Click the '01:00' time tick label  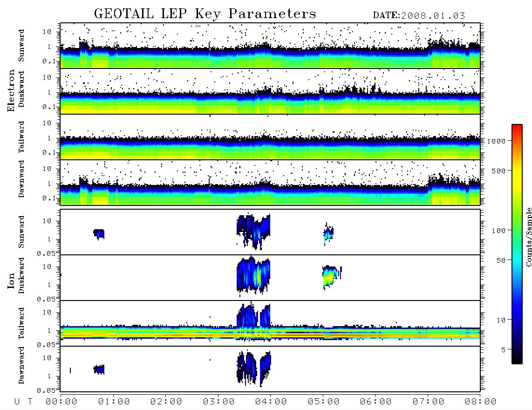(x=114, y=402)
